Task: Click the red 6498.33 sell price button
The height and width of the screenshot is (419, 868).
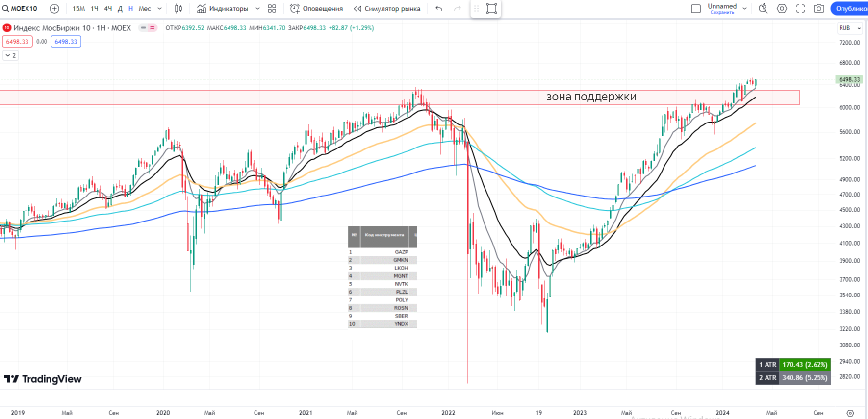Action: click(x=17, y=42)
